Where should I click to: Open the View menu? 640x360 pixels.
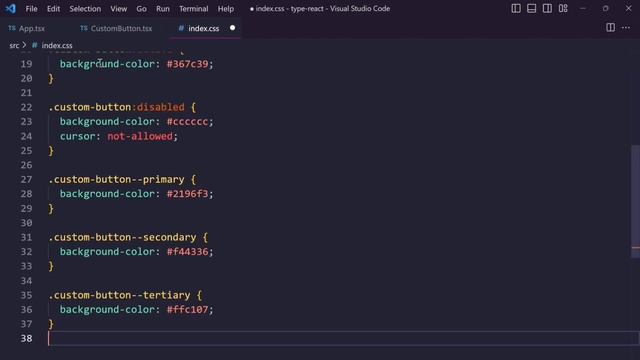(118, 9)
